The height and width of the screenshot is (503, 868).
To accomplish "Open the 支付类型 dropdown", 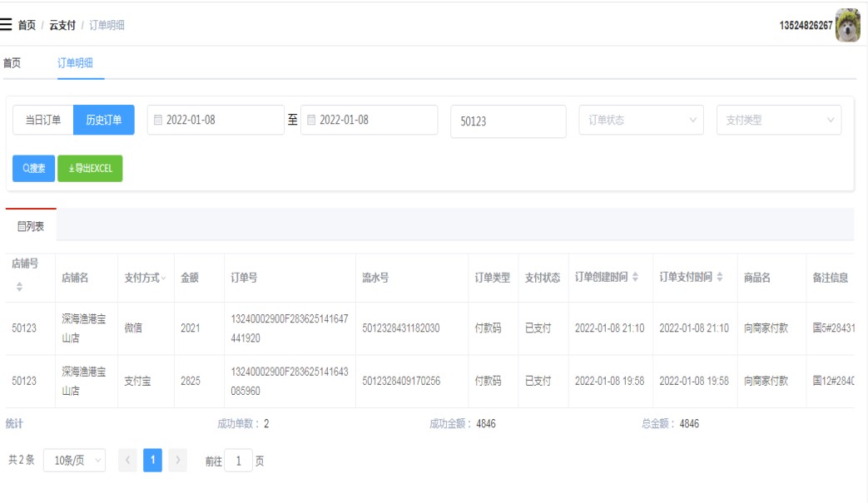I will 778,120.
